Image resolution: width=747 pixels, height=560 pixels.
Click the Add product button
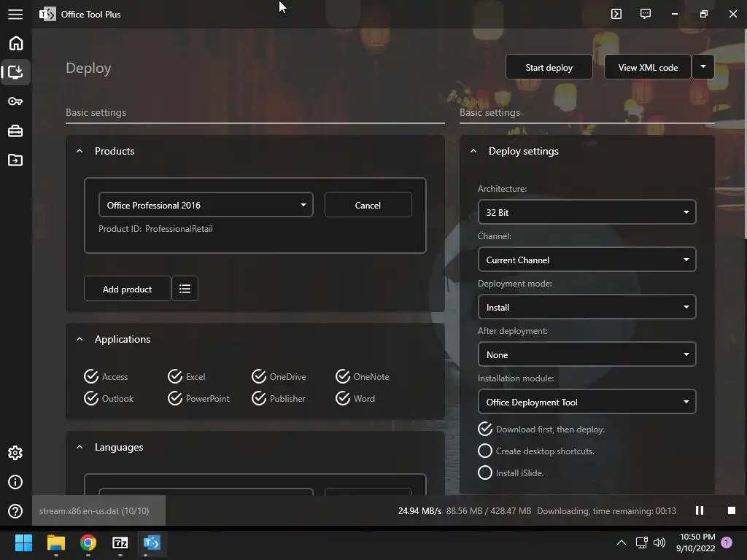(x=127, y=289)
